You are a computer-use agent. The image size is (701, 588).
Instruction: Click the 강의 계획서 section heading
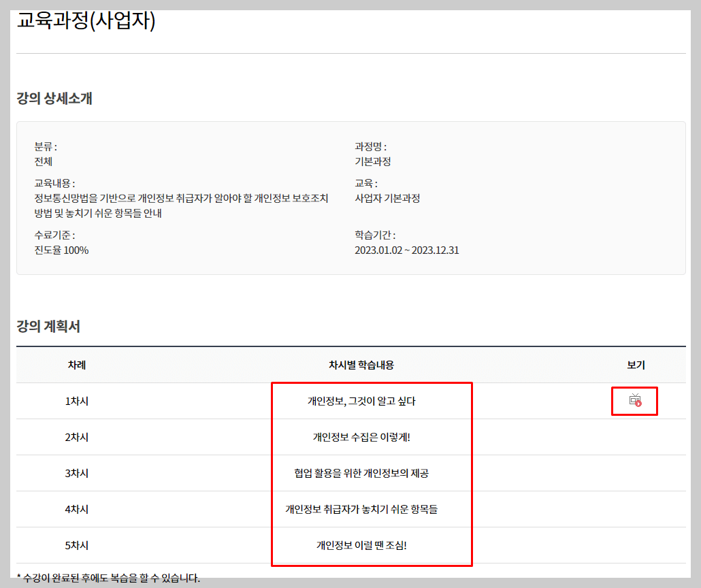click(x=49, y=325)
